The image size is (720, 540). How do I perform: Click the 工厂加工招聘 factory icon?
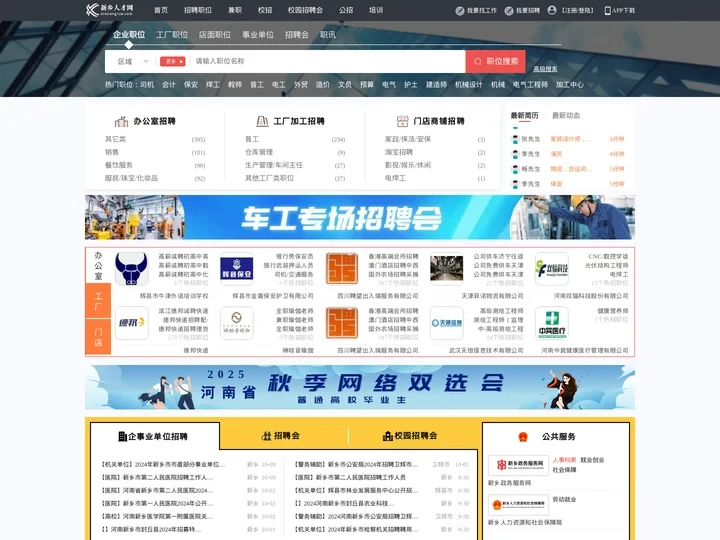point(262,121)
